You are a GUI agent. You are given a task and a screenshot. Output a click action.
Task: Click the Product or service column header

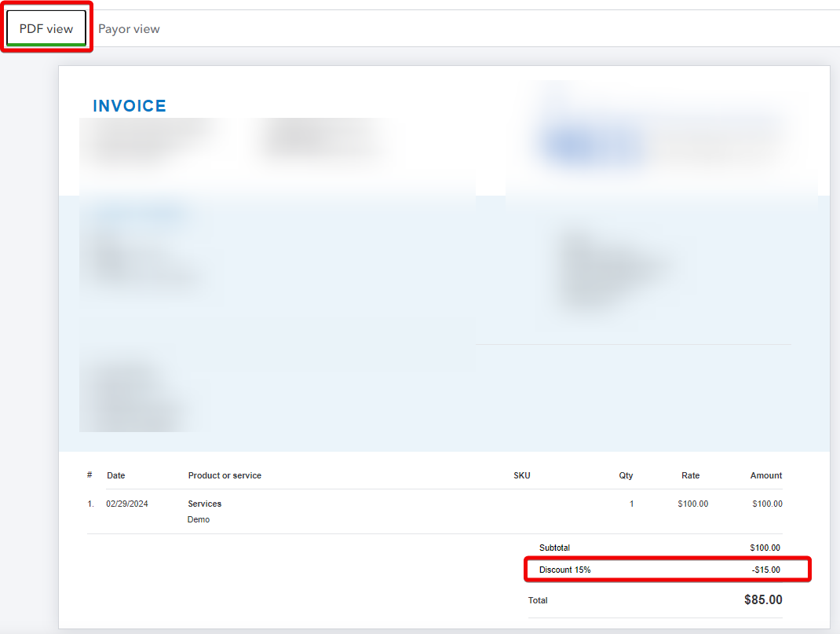[x=225, y=475]
